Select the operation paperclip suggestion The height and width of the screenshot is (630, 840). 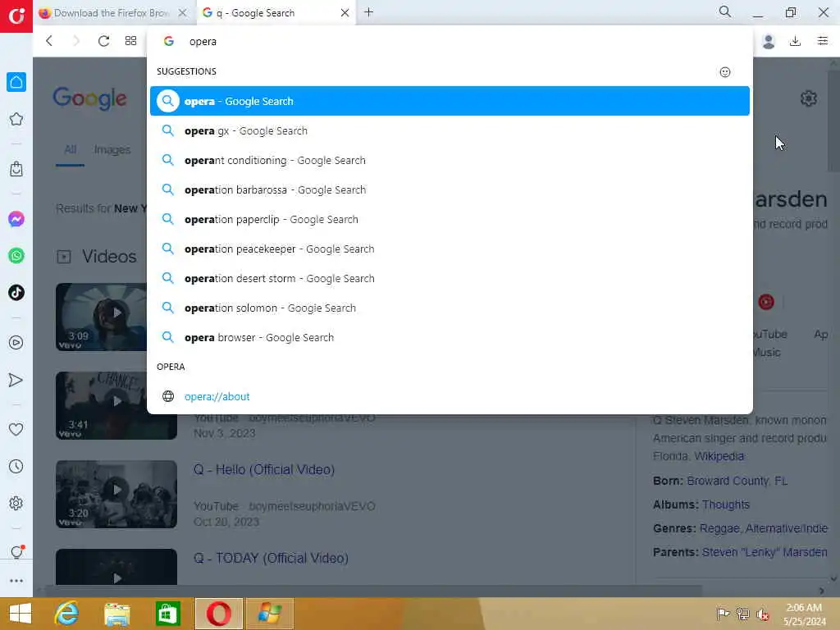[x=450, y=219]
